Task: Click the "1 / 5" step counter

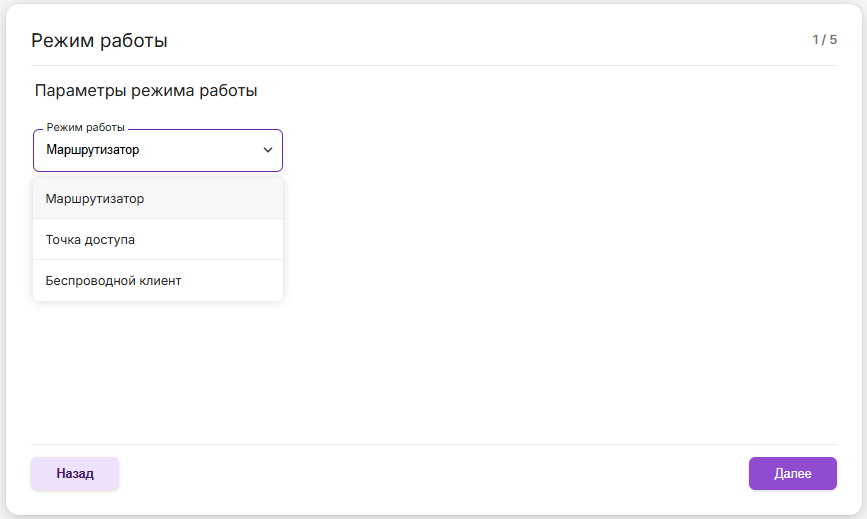Action: click(824, 40)
